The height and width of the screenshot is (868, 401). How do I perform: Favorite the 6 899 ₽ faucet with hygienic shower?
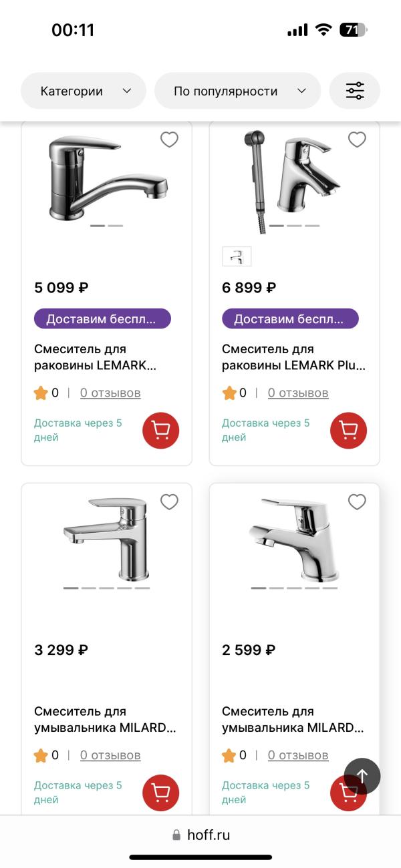357,140
